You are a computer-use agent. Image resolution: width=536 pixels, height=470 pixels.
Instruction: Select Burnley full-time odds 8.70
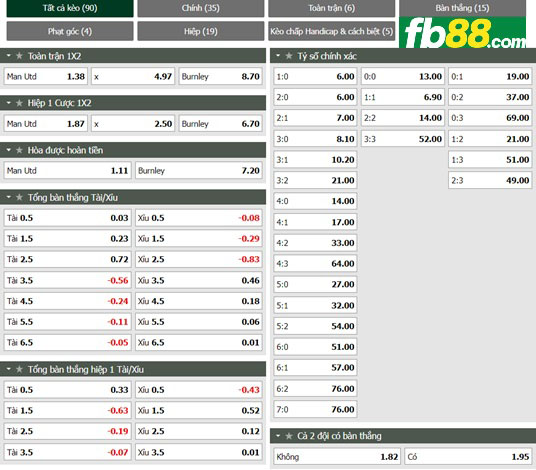220,76
